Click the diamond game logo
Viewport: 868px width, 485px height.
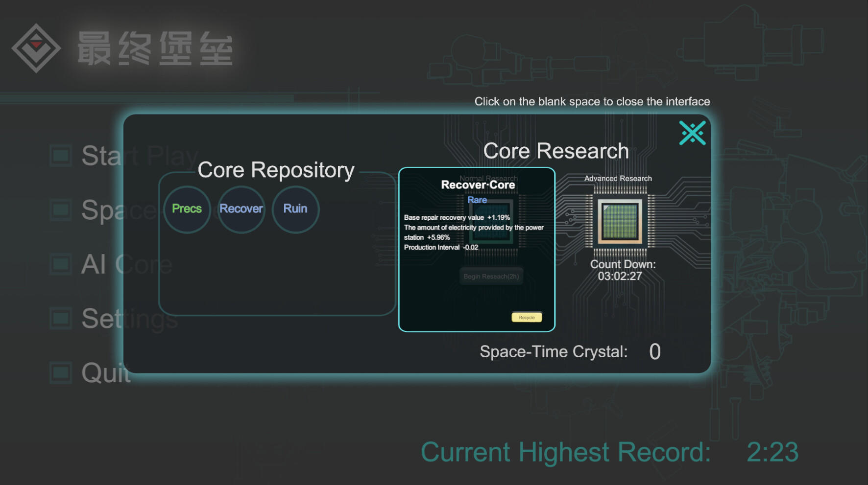36,48
